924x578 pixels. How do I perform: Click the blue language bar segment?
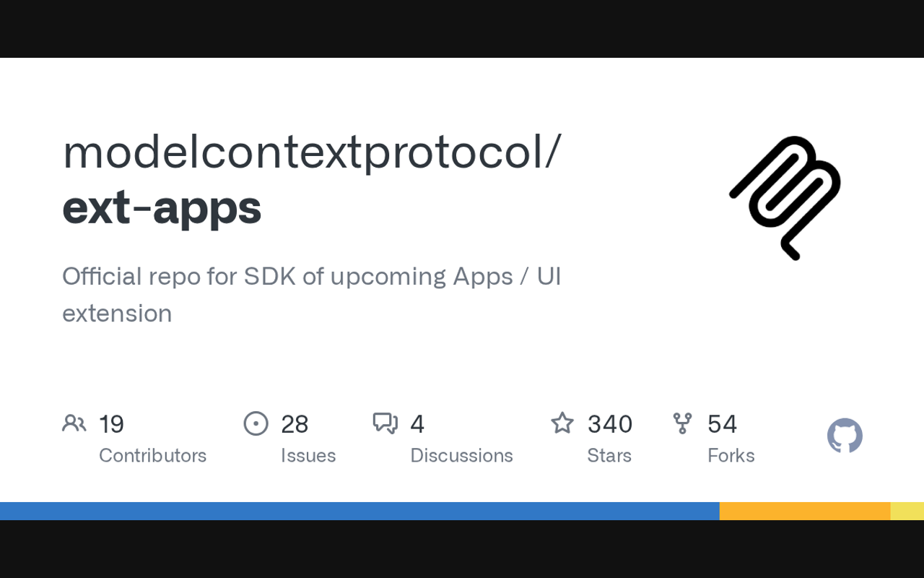359,511
